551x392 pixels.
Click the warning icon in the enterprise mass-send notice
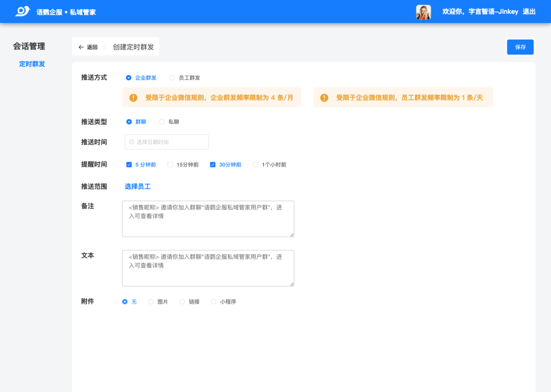pyautogui.click(x=133, y=97)
